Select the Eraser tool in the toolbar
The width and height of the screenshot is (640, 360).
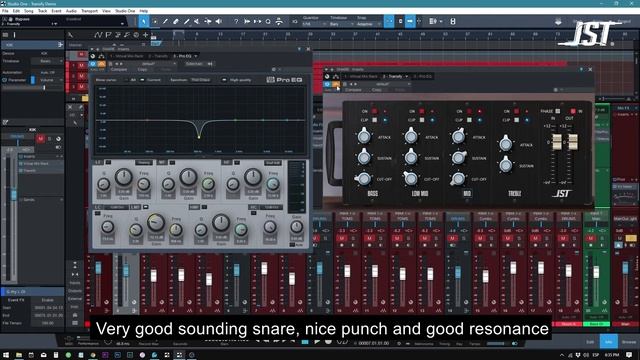click(x=176, y=21)
